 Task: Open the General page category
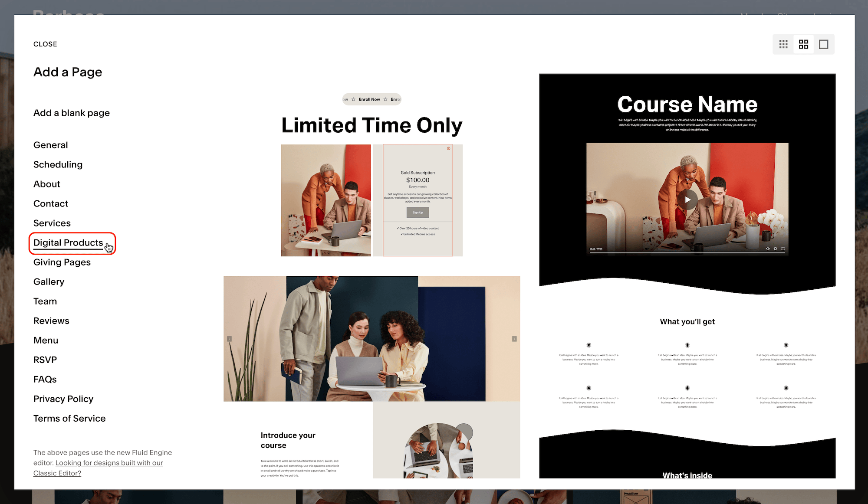tap(51, 145)
